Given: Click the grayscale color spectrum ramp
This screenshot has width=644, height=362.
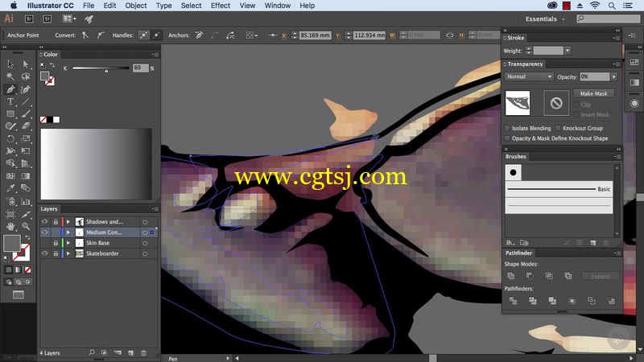Looking at the screenshot, I should click(96, 164).
